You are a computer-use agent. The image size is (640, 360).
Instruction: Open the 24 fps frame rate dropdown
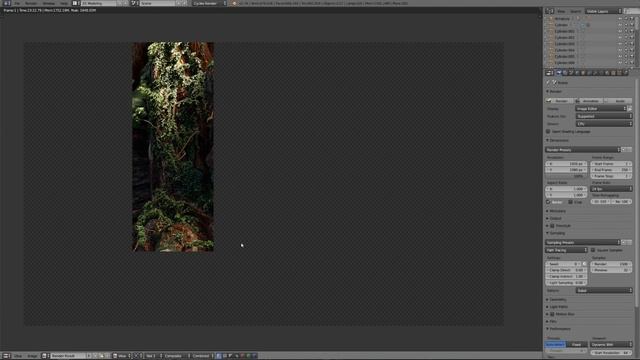tap(611, 189)
